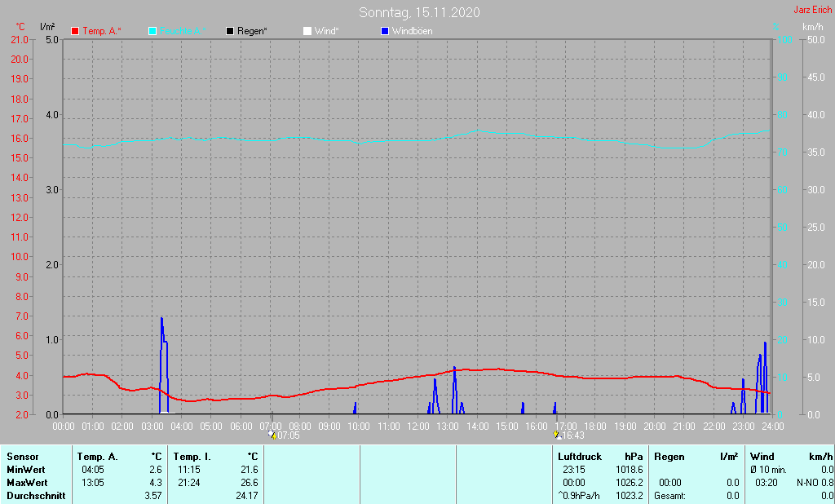Click the sunset time '16:43'
Image resolution: width=835 pixels, height=504 pixels.
573,435
